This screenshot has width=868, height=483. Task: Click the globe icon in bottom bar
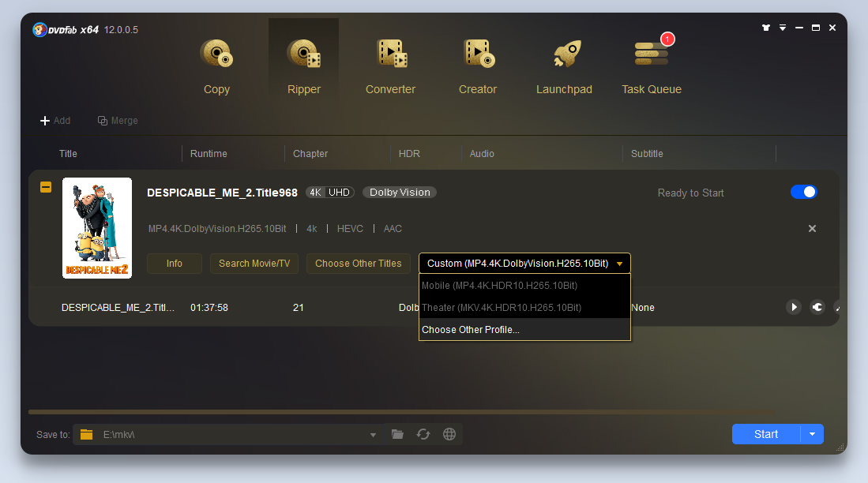(449, 434)
